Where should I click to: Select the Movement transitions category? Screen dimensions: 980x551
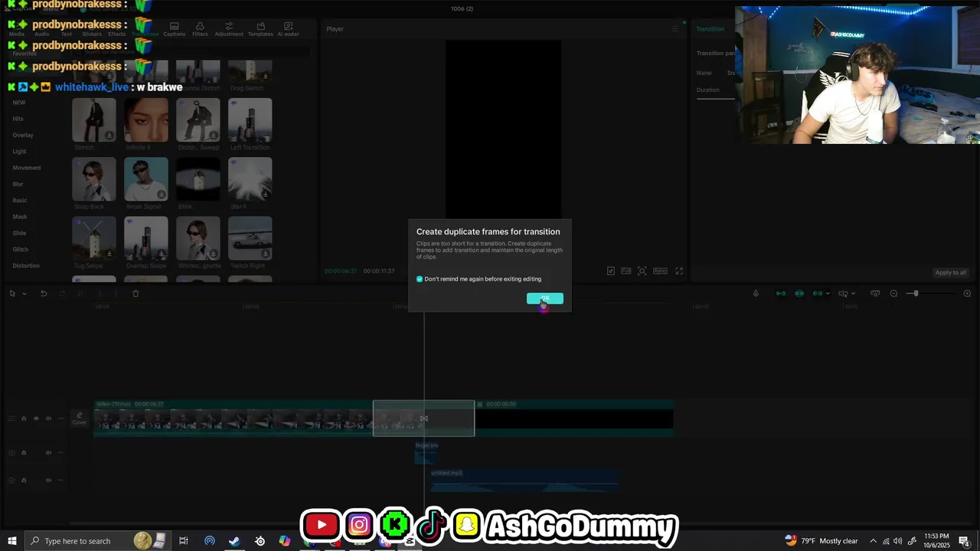pyautogui.click(x=27, y=168)
